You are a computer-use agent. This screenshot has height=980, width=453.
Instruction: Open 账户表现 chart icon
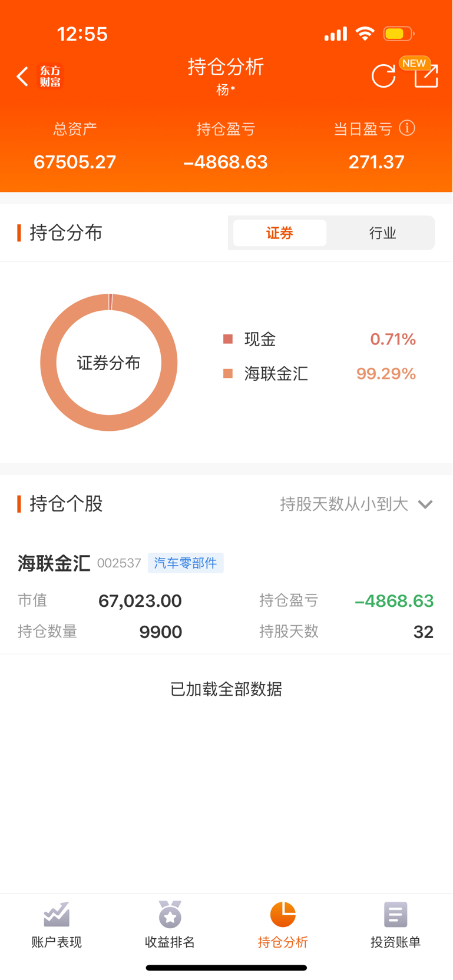pyautogui.click(x=57, y=914)
